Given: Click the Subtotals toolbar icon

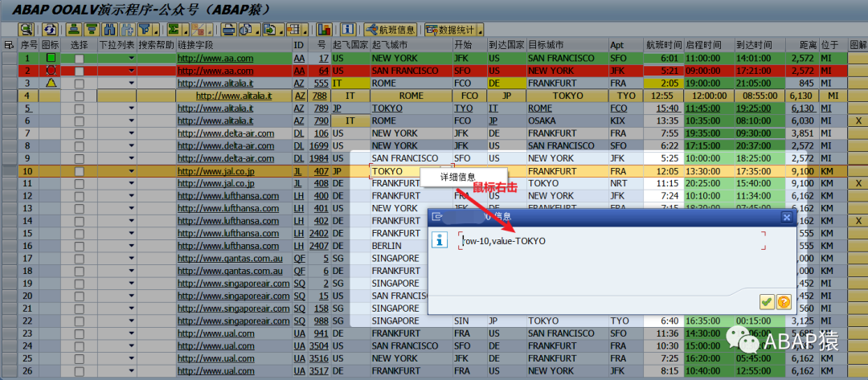Looking at the screenshot, I should (199, 29).
